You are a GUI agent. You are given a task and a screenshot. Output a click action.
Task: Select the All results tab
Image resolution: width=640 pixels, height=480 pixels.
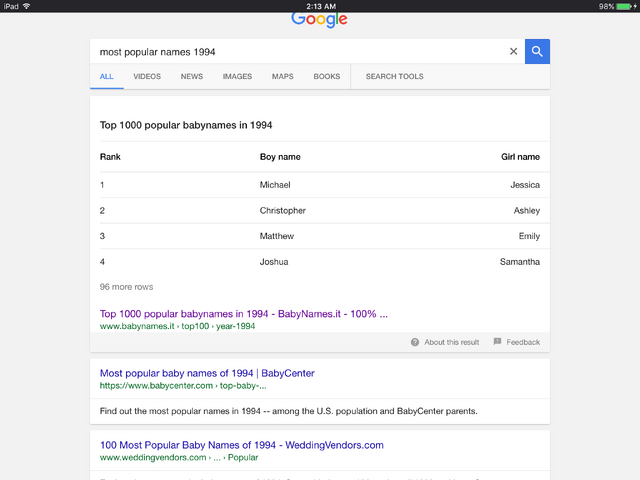point(107,76)
